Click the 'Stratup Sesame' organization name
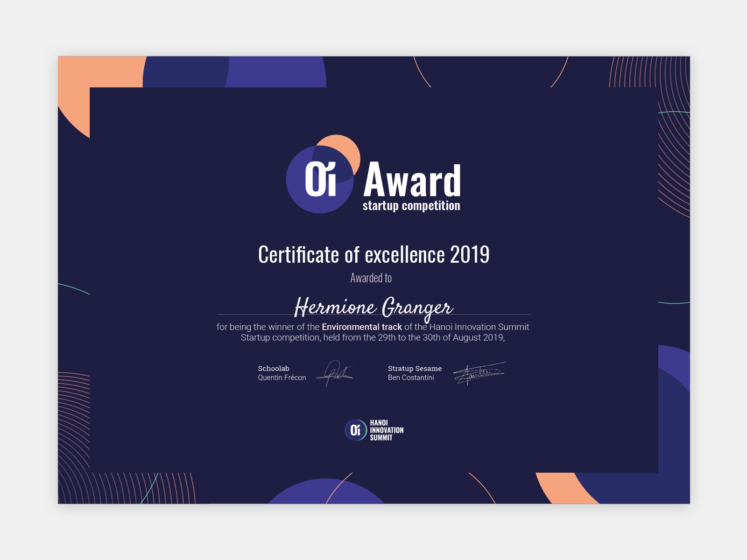 coord(415,369)
